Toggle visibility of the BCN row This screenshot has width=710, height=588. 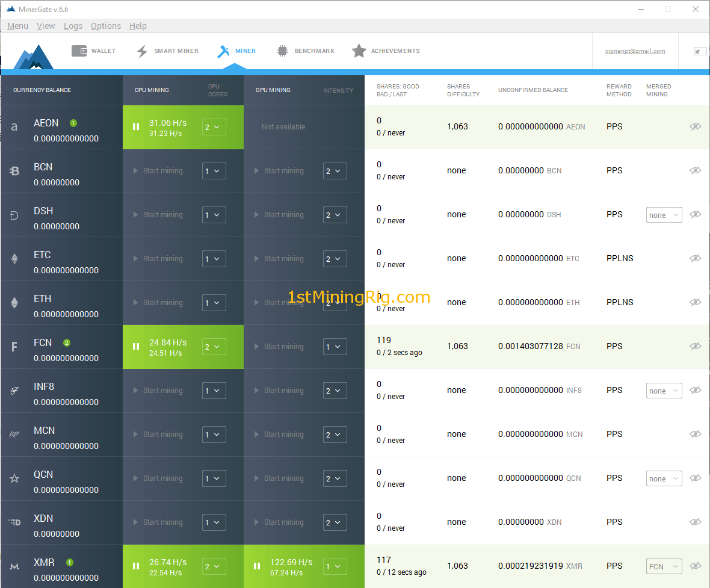point(695,170)
